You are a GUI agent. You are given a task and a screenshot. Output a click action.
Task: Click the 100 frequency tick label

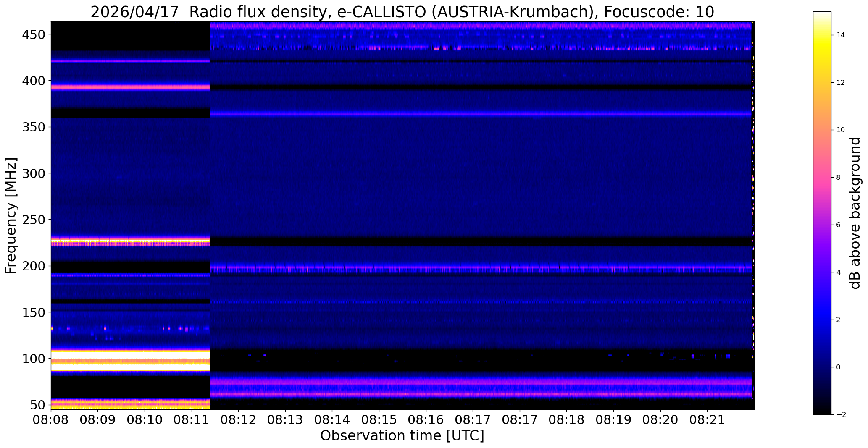34,359
